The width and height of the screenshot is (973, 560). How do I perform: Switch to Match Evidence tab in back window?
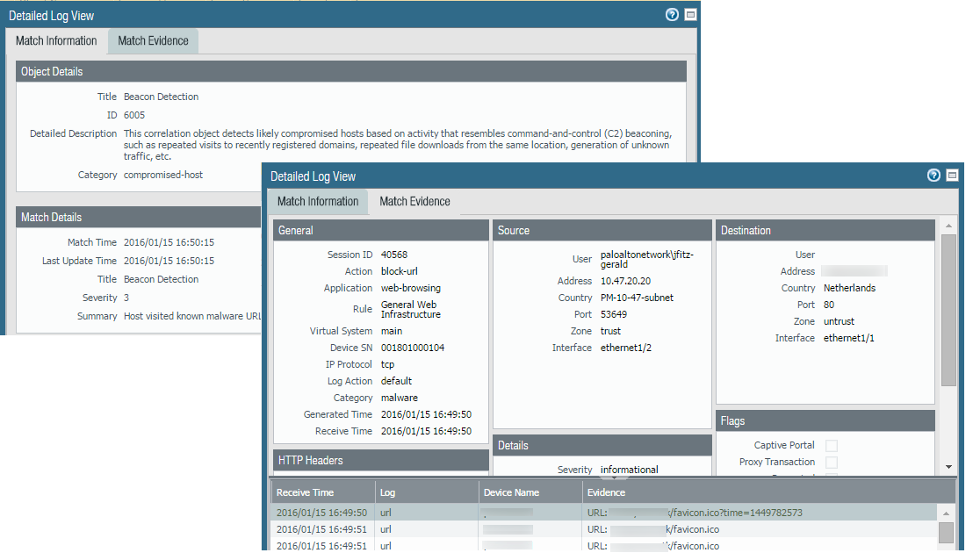point(153,41)
